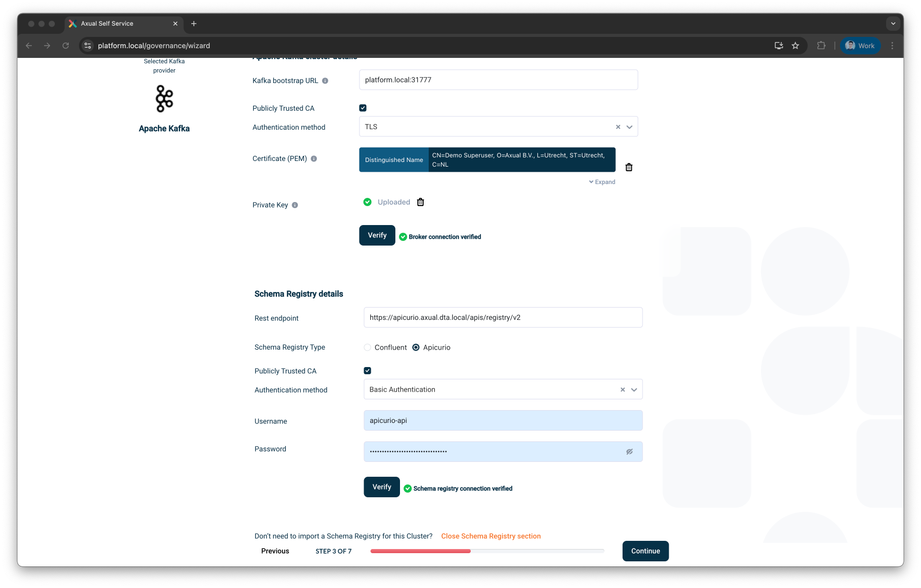Delete the uploaded certificate via trash icon

(629, 167)
